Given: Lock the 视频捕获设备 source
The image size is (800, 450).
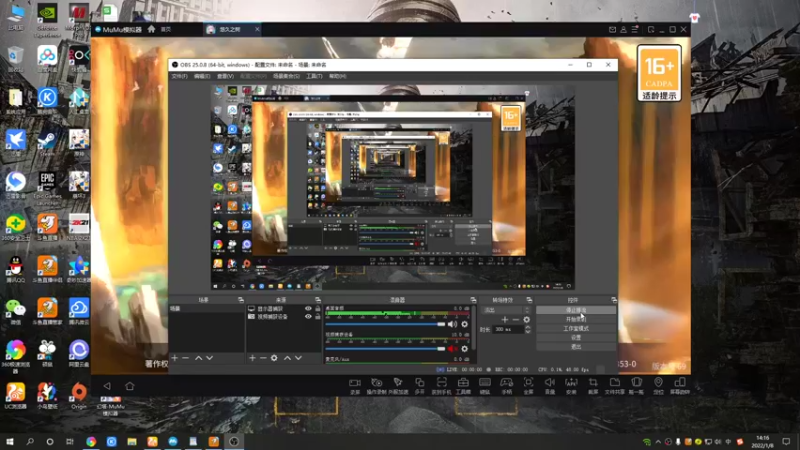Looking at the screenshot, I should coord(318,316).
